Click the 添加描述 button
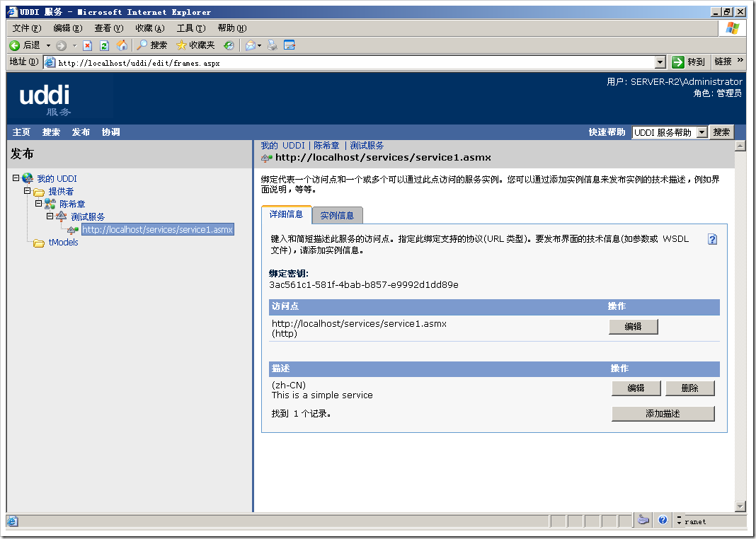 [x=663, y=414]
